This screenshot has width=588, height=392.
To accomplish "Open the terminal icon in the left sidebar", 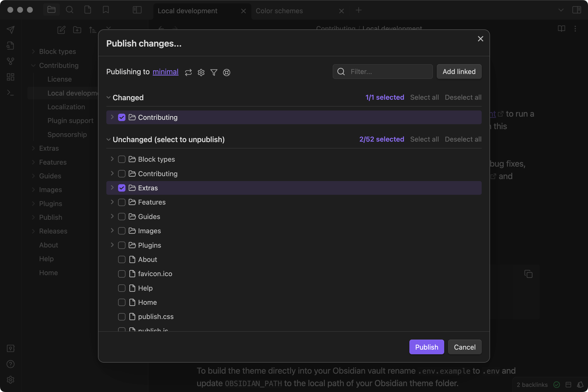I will tap(11, 93).
